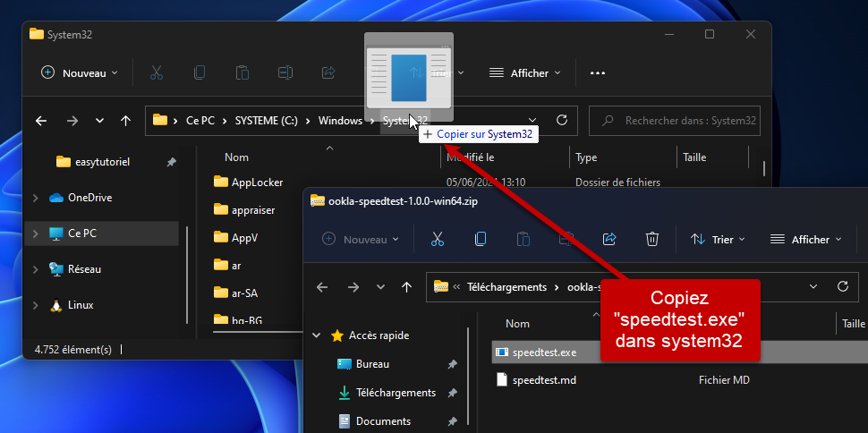Select the Linux entry in sidebar
This screenshot has width=868, height=433.
tap(81, 305)
